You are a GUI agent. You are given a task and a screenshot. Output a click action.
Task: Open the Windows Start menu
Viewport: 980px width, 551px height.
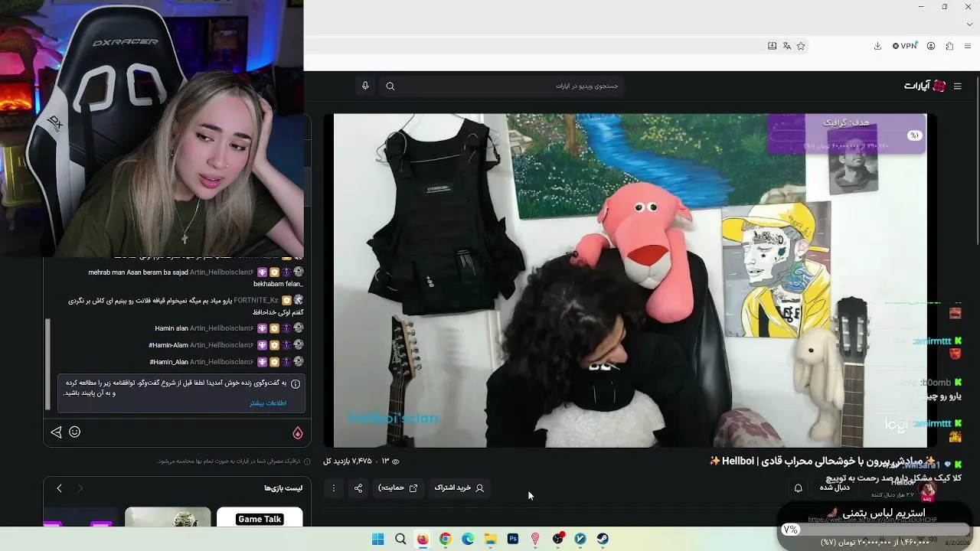pyautogui.click(x=377, y=540)
